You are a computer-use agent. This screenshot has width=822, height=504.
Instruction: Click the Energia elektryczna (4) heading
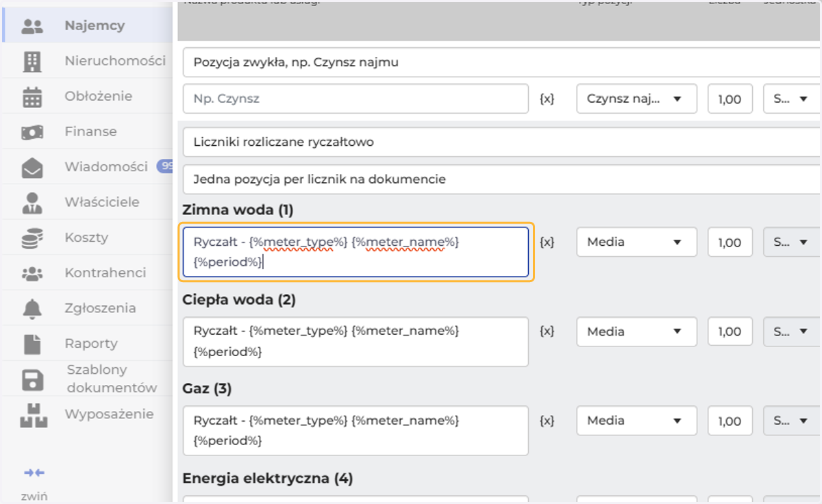(x=268, y=478)
